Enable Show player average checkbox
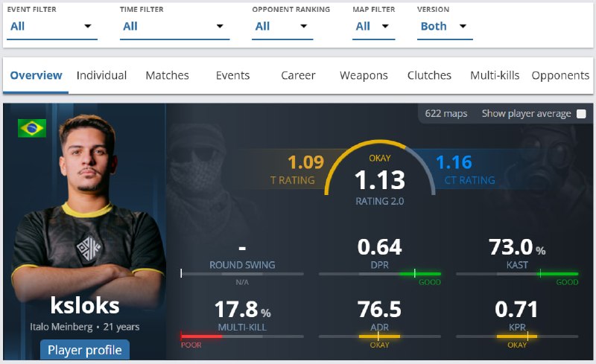The height and width of the screenshot is (364, 596). 581,114
